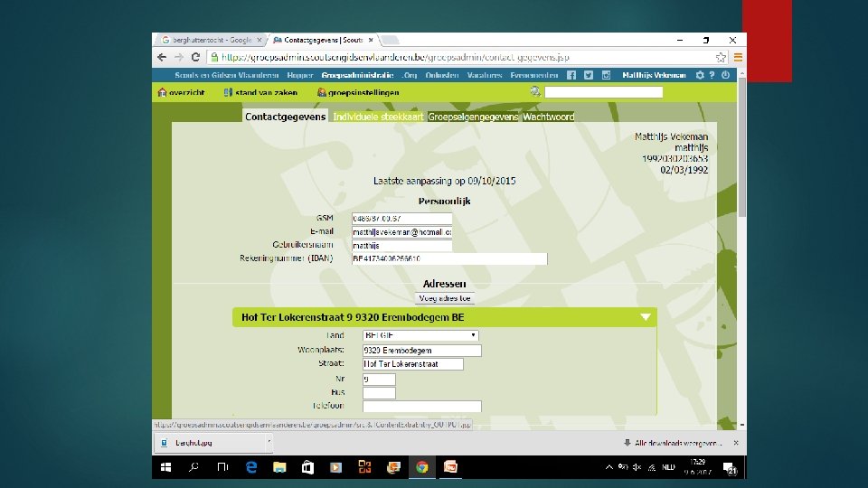Bookmark this page with the star icon
Image resolution: width=868 pixels, height=488 pixels.
(x=721, y=57)
